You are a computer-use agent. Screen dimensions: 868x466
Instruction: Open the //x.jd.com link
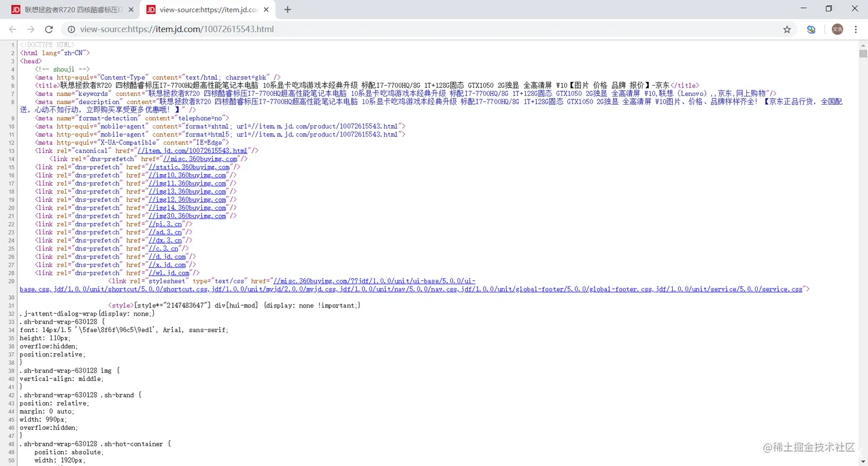[x=167, y=265]
